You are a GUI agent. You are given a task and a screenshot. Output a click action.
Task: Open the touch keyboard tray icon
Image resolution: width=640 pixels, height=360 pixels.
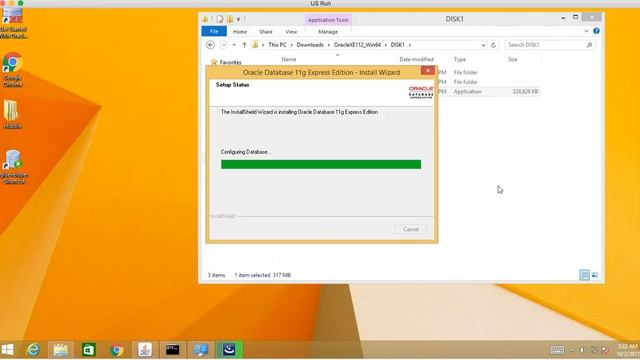click(x=557, y=350)
